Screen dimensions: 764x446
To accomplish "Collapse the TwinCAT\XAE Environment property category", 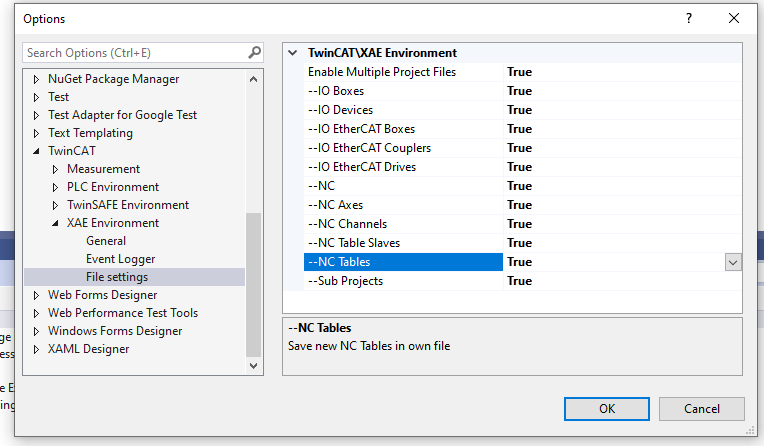I will click(292, 53).
